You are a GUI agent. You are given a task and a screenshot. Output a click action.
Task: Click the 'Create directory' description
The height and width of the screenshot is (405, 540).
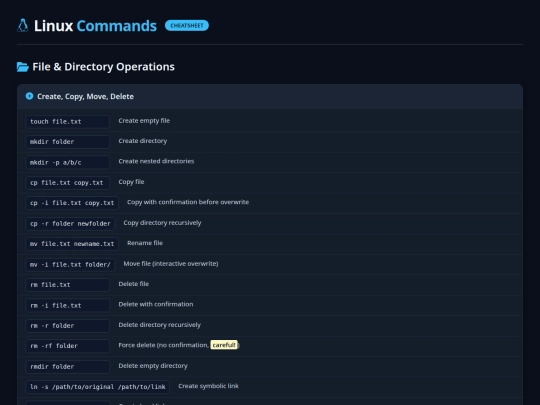[x=143, y=141]
